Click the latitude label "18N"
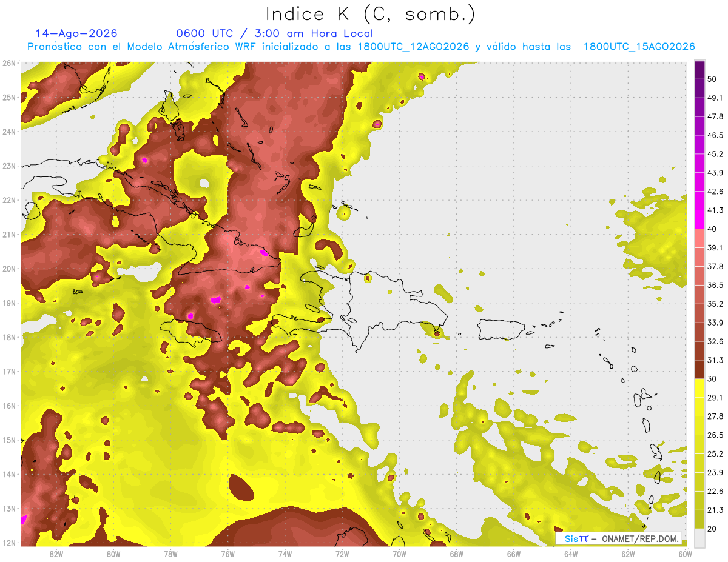 (x=8, y=337)
